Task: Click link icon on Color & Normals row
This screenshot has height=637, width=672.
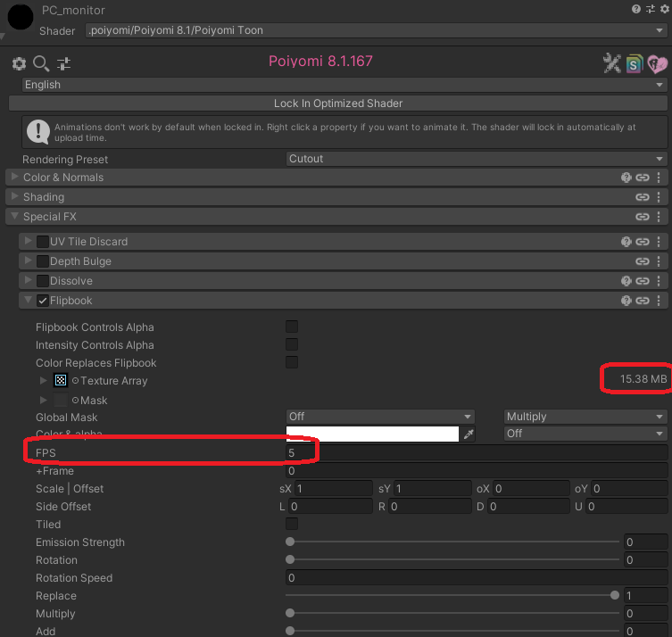Action: tap(642, 178)
